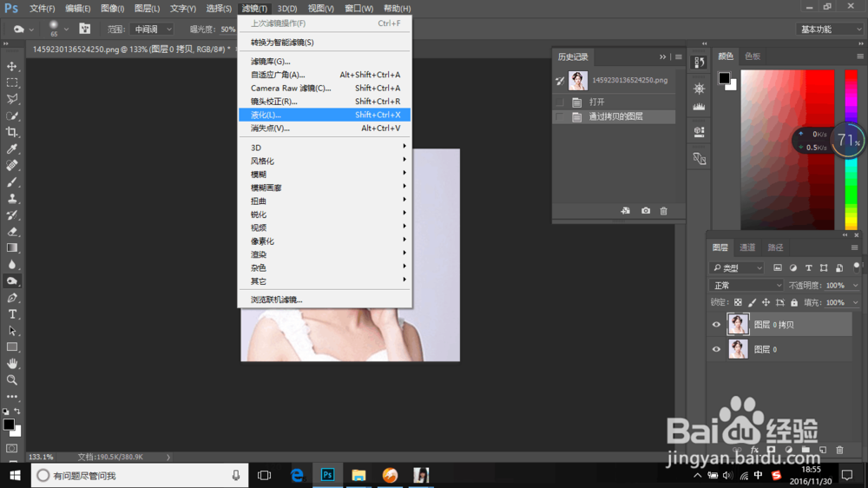Screen dimensions: 868x488
Task: Select the Eyedropper tool
Action: [x=11, y=149]
